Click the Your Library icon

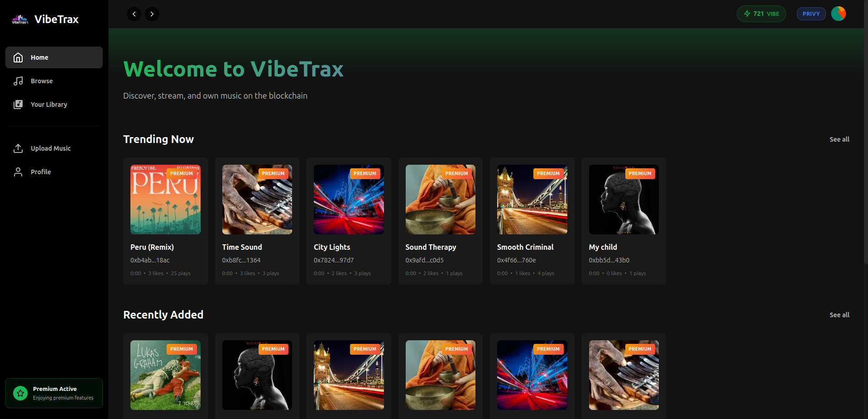[18, 104]
